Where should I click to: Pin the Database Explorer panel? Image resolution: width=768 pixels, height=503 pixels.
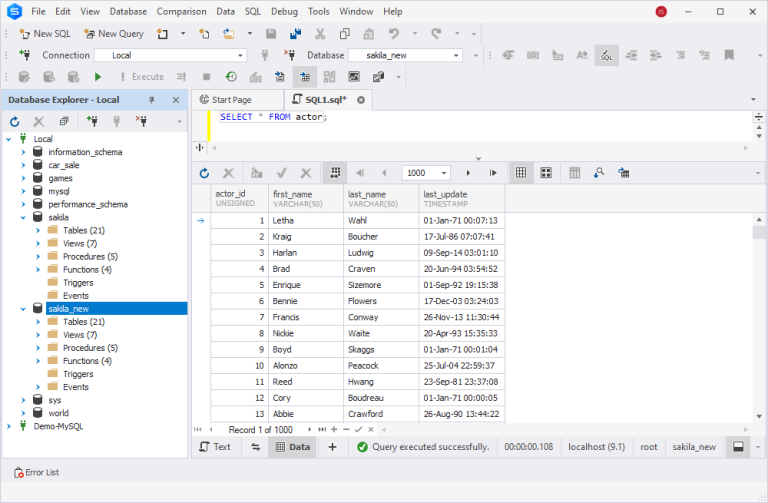coord(152,100)
